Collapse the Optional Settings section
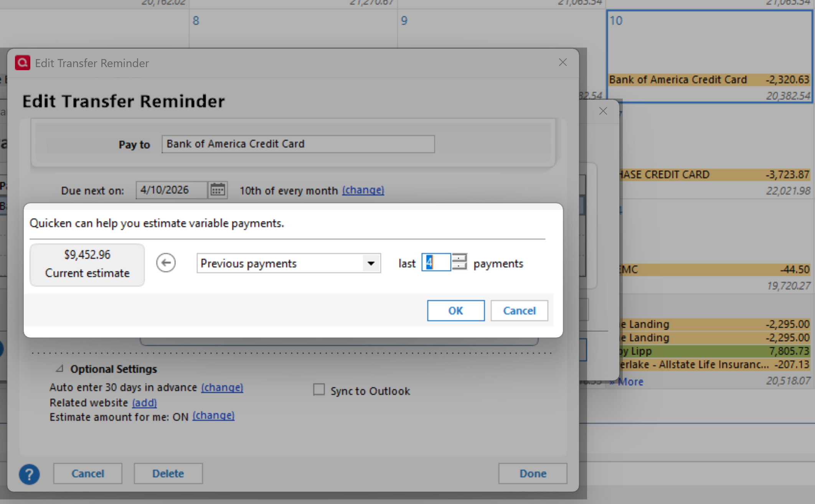 [59, 369]
